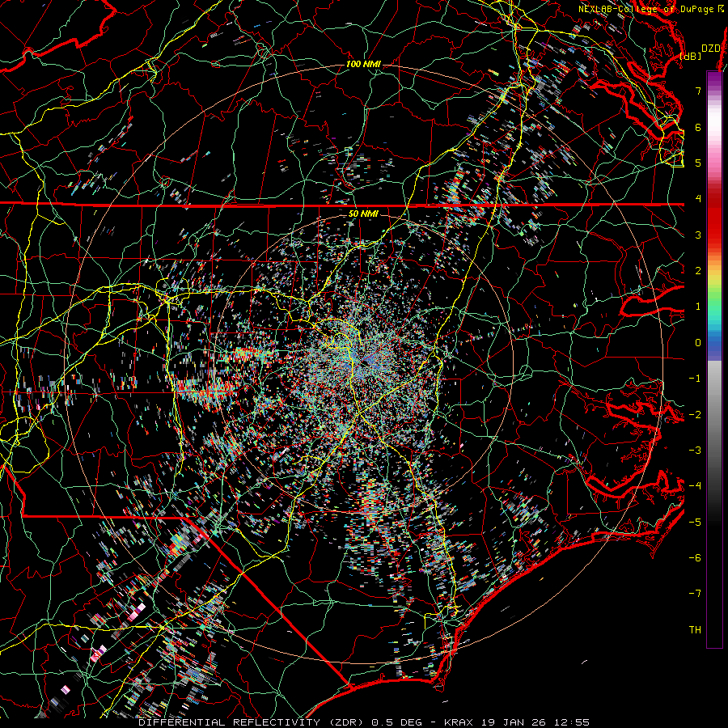Select the 6 dB scale label
The image size is (728, 728).
pyautogui.click(x=698, y=127)
